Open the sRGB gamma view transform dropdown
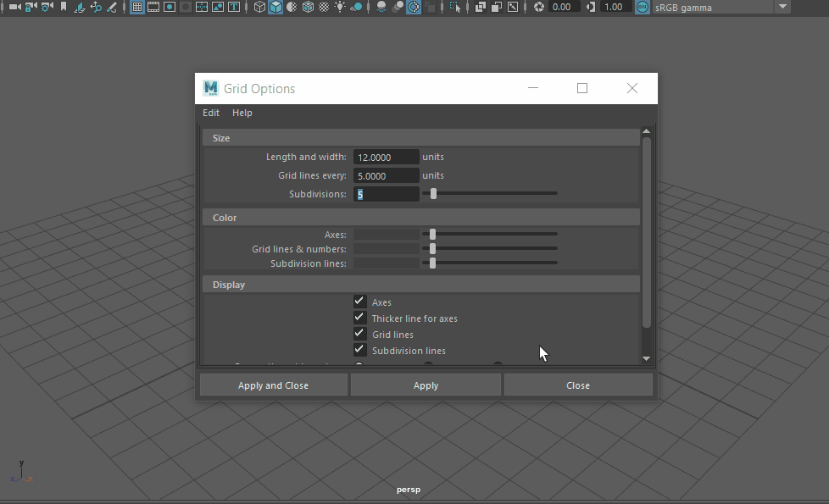 click(721, 8)
